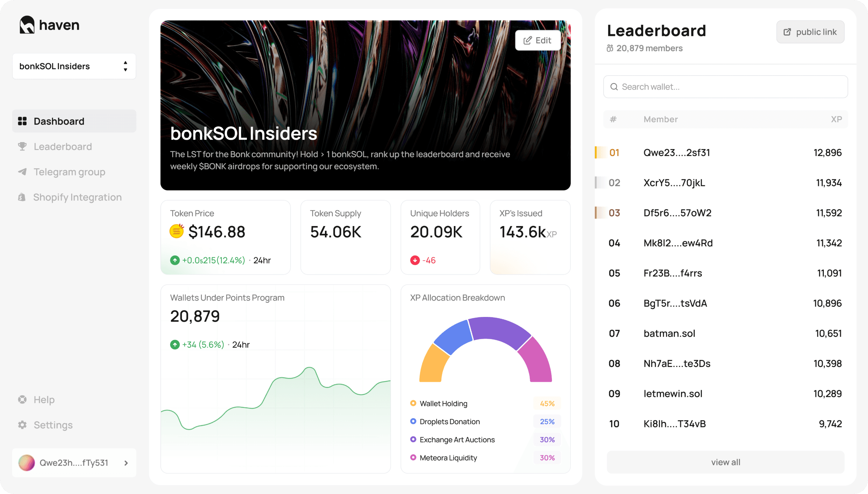Screen dimensions: 868x494
Task: Click the Dashboard grid icon
Action: (x=22, y=121)
